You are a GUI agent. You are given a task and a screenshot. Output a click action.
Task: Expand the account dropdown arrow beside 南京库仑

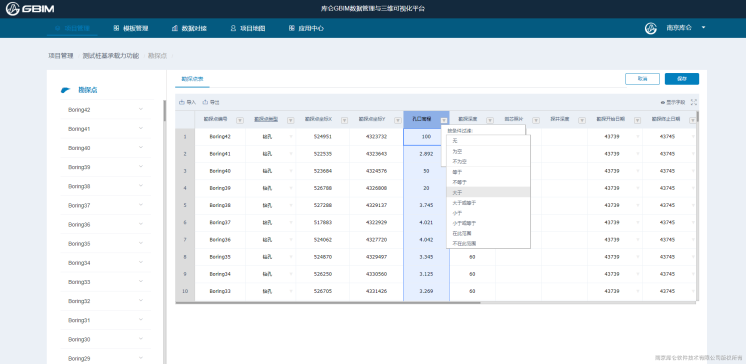click(703, 28)
